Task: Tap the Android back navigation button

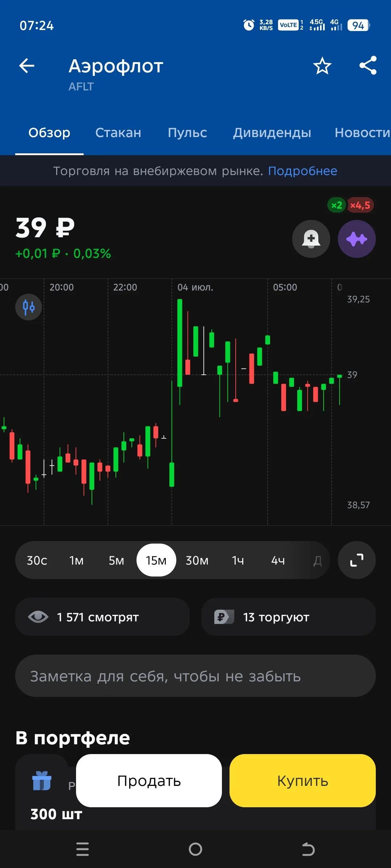Action: (308, 849)
